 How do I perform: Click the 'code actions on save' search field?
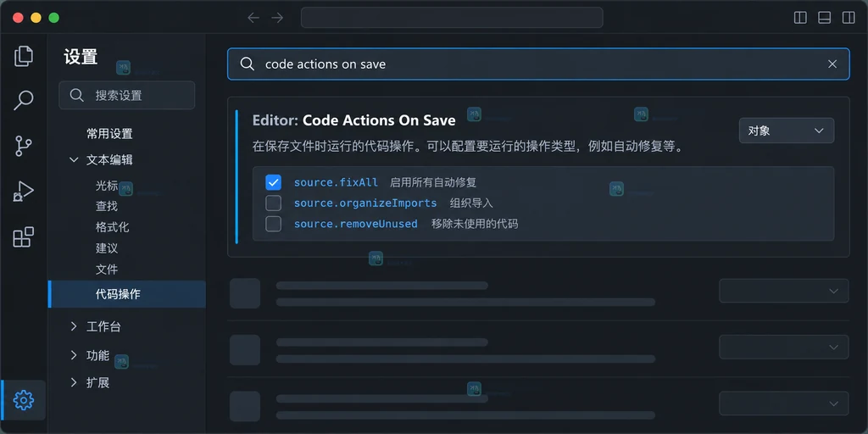[x=538, y=64]
